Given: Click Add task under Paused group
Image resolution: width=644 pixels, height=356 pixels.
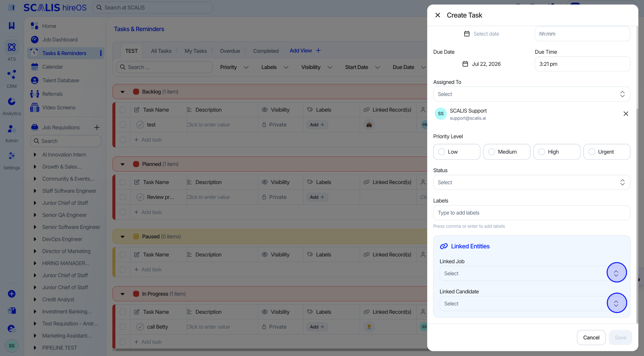Looking at the screenshot, I should tap(148, 269).
